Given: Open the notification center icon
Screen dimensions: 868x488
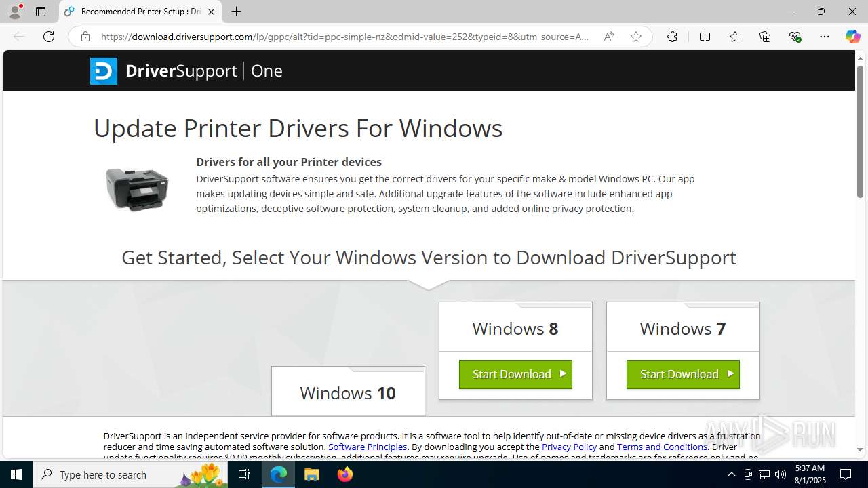Looking at the screenshot, I should pyautogui.click(x=846, y=474).
